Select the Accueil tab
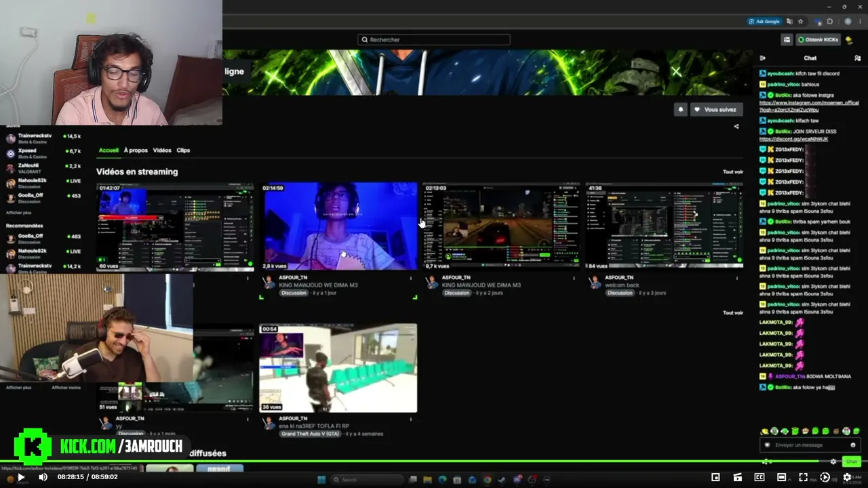This screenshot has width=868, height=488. [108, 150]
